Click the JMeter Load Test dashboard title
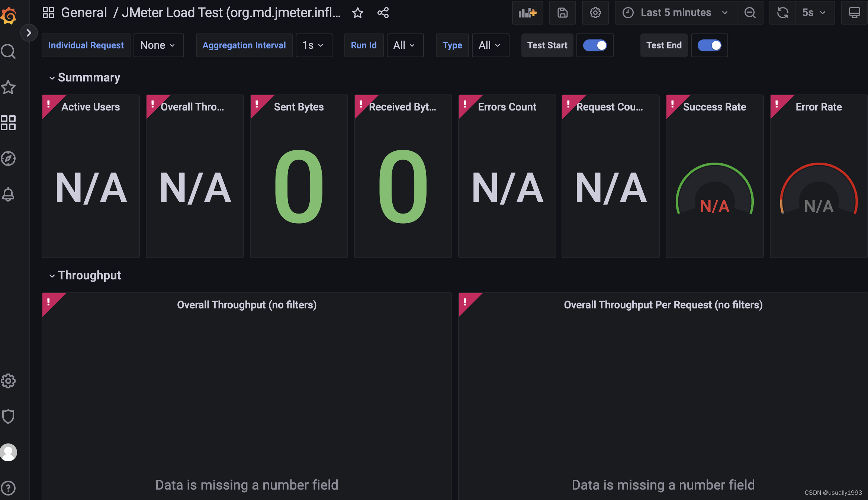 pyautogui.click(x=231, y=13)
